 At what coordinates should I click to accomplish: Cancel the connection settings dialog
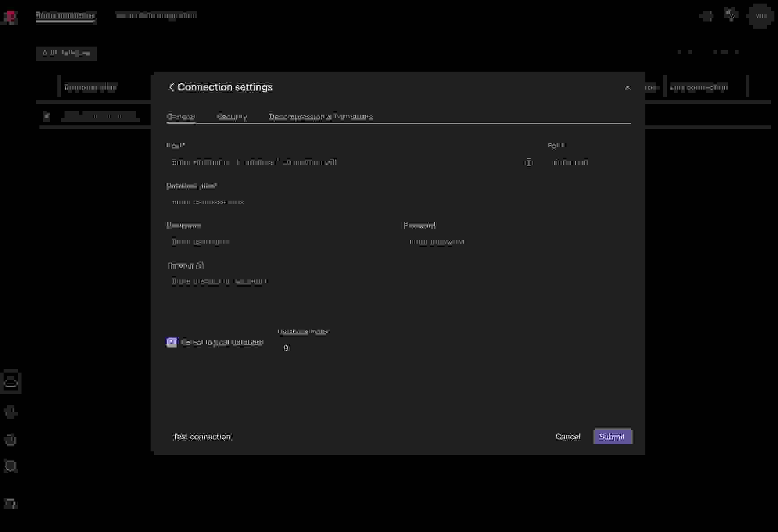[x=567, y=437]
